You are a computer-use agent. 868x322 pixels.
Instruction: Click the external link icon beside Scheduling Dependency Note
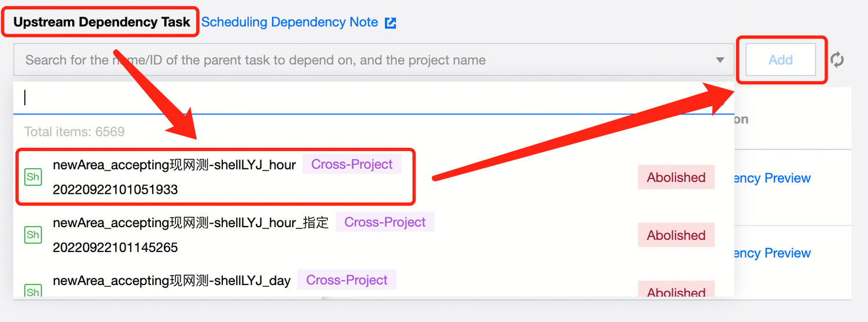tap(391, 23)
